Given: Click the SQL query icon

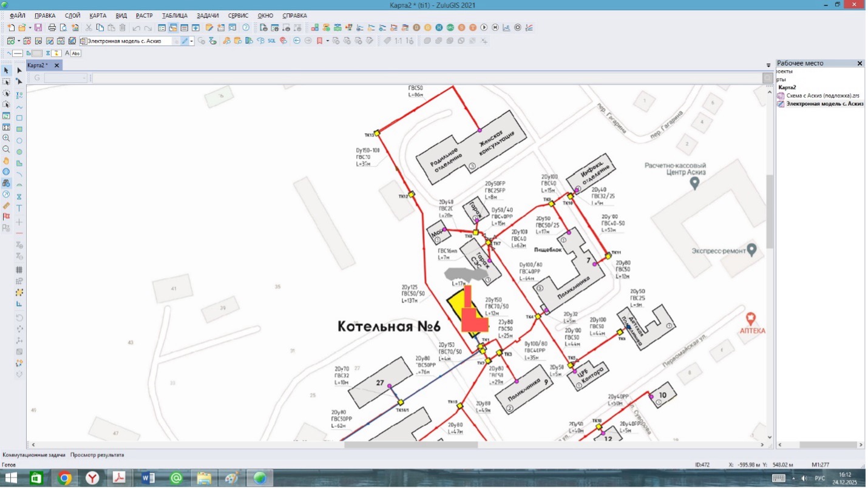Looking at the screenshot, I should pos(271,41).
